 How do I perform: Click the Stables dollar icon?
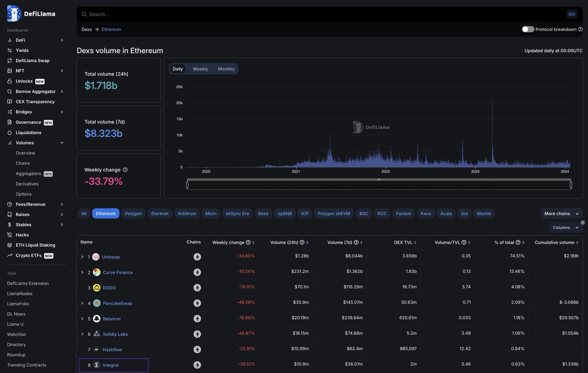tap(10, 225)
